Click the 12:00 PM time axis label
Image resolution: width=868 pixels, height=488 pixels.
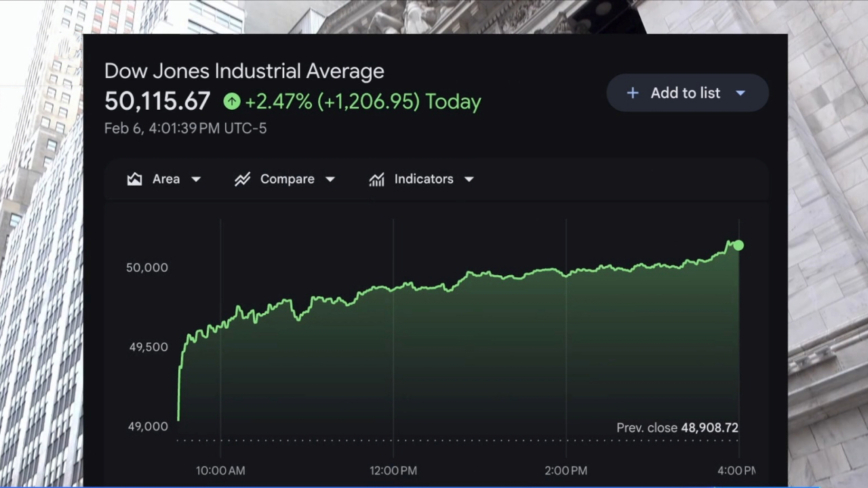point(393,470)
